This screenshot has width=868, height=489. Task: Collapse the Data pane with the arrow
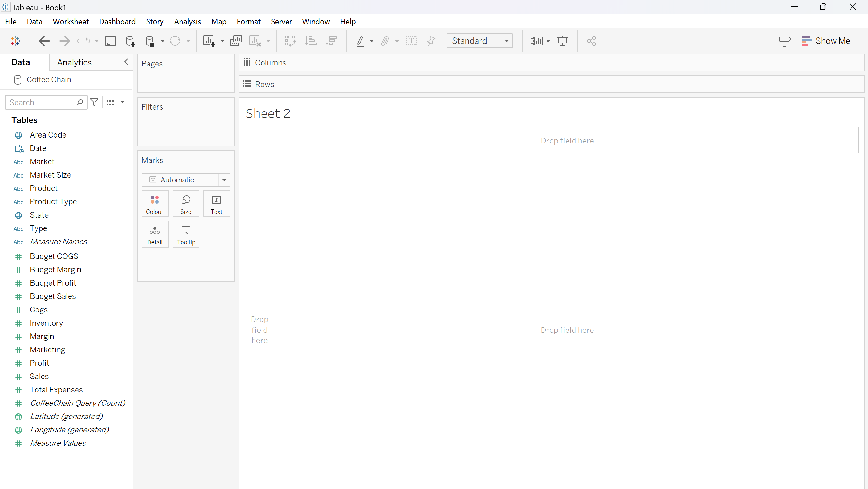[126, 62]
